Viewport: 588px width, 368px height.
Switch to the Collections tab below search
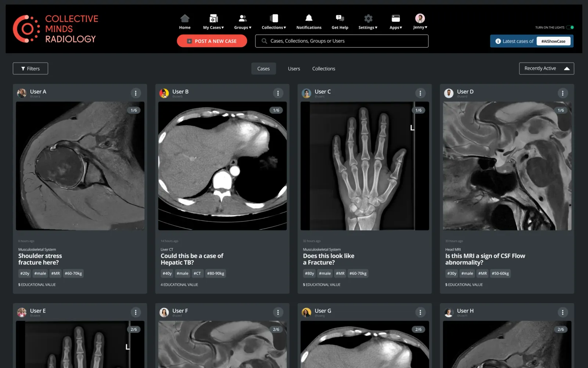click(323, 68)
